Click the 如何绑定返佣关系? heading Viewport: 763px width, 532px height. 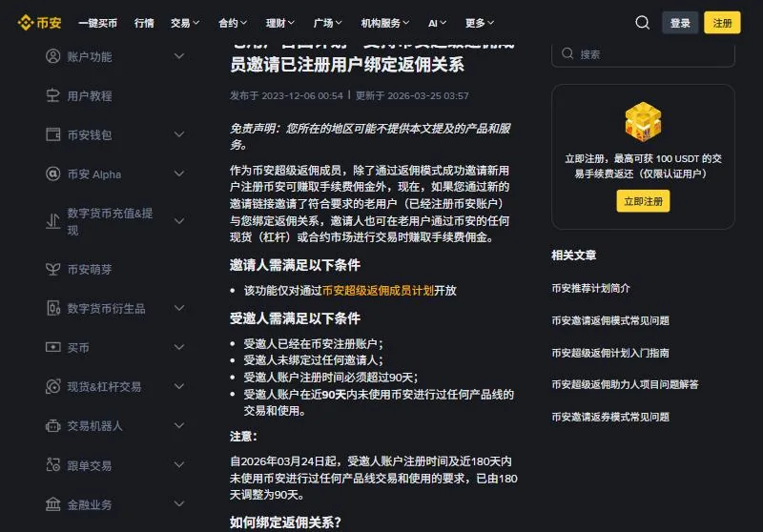285,522
